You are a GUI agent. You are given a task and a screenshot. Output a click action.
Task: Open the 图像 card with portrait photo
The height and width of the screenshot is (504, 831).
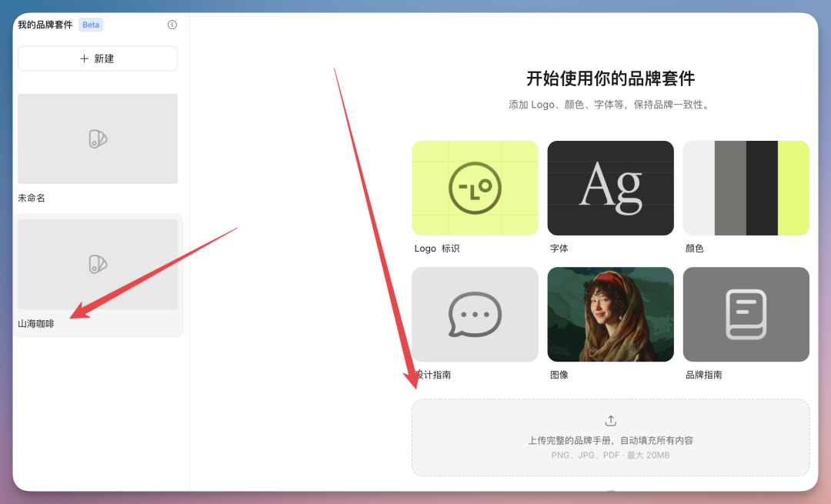610,314
